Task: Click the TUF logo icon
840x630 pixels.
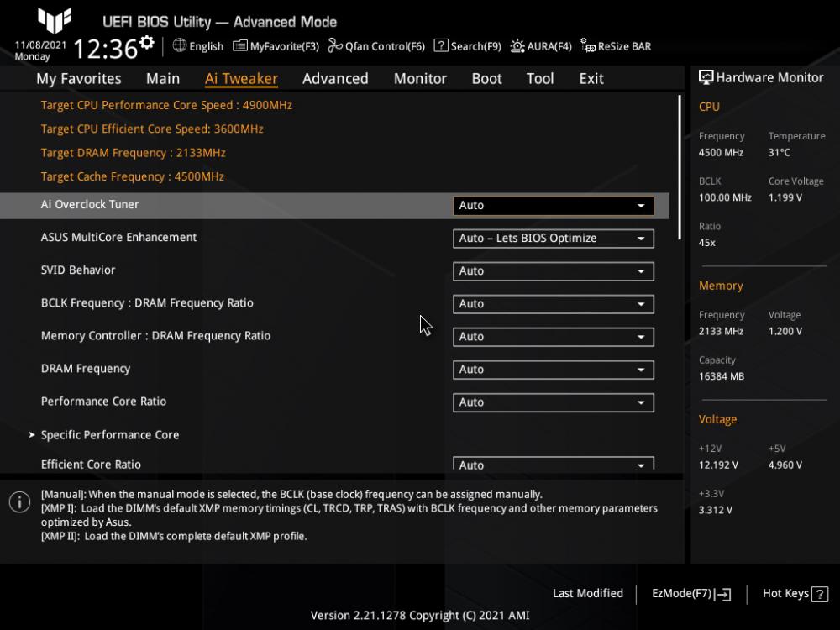Action: tap(55, 20)
